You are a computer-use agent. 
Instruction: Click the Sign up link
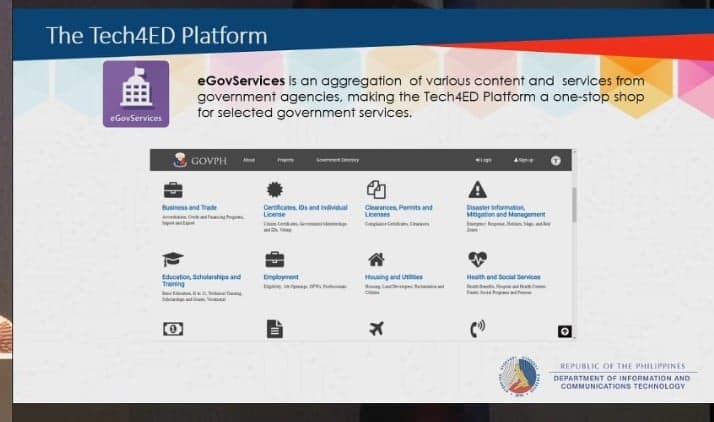523,160
